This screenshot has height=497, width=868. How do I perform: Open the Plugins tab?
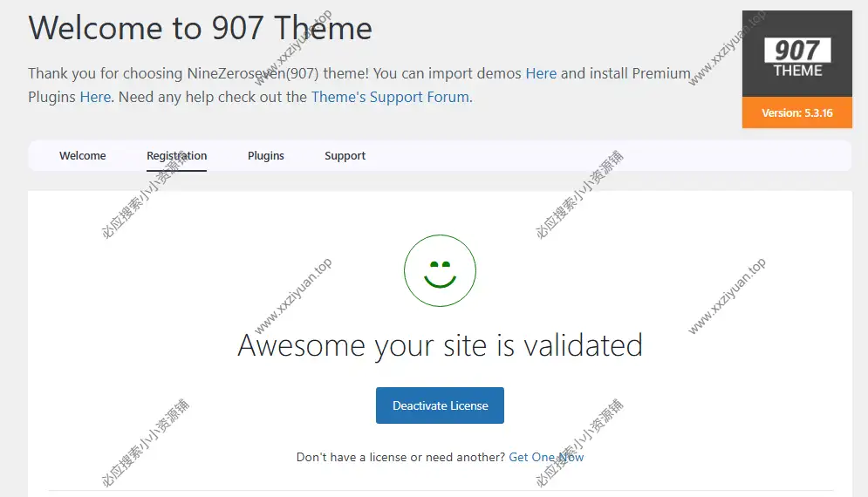click(266, 156)
